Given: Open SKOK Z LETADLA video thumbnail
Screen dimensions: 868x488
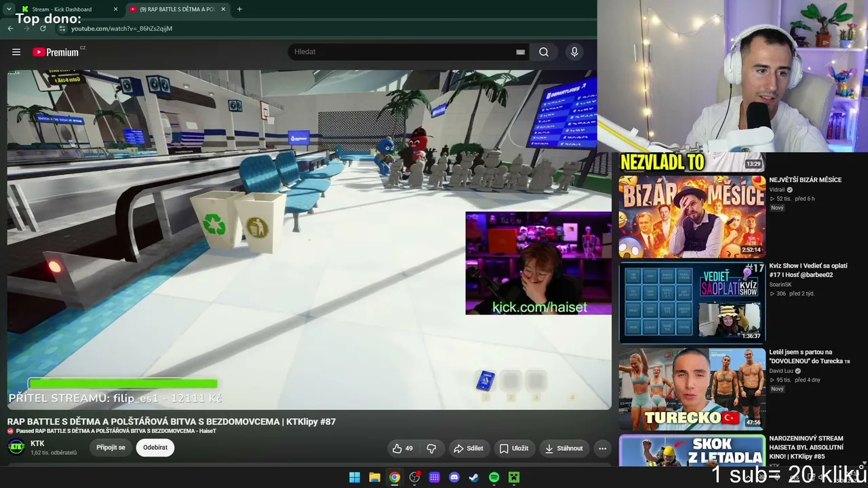Looking at the screenshot, I should pos(692,450).
